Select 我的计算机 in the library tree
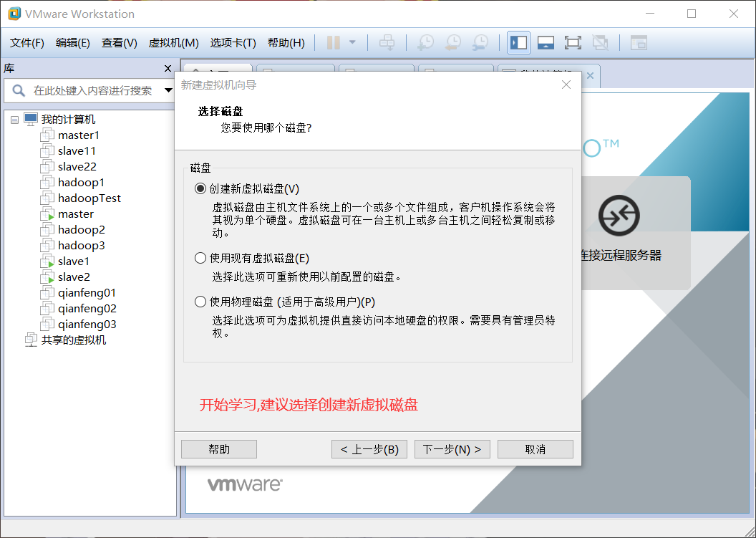This screenshot has width=756, height=538. 68,119
